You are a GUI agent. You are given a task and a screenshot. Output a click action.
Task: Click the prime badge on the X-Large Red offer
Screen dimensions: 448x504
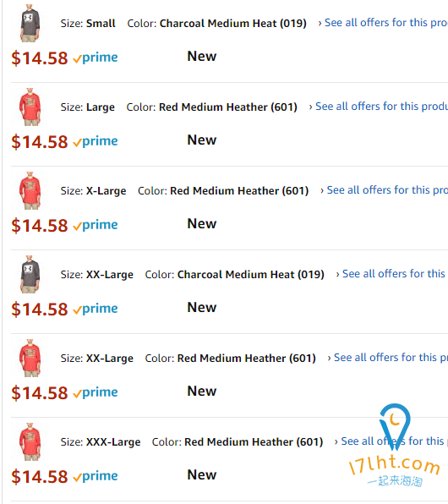pyautogui.click(x=96, y=225)
